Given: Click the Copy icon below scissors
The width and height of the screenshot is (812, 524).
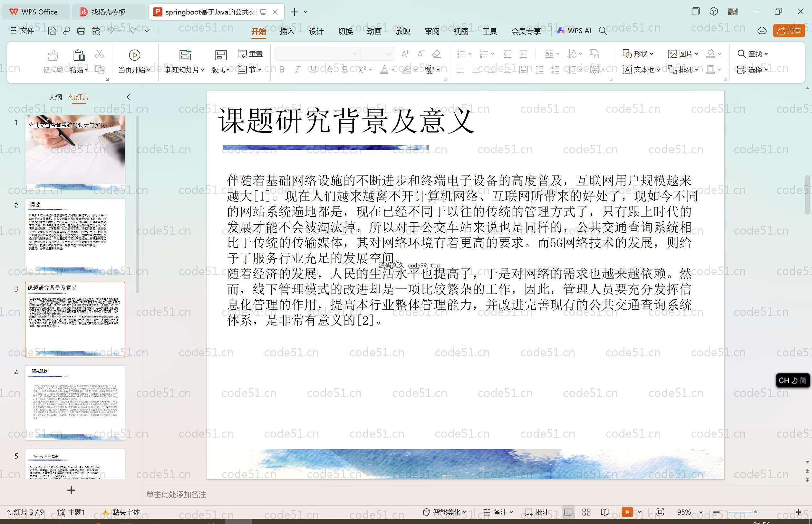Looking at the screenshot, I should point(99,69).
